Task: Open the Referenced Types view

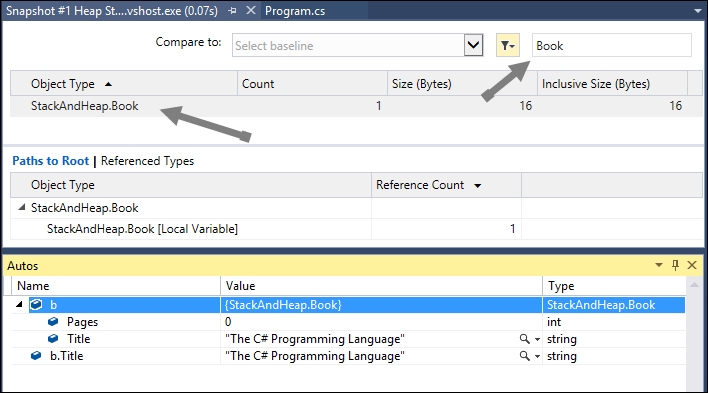Action: (147, 161)
